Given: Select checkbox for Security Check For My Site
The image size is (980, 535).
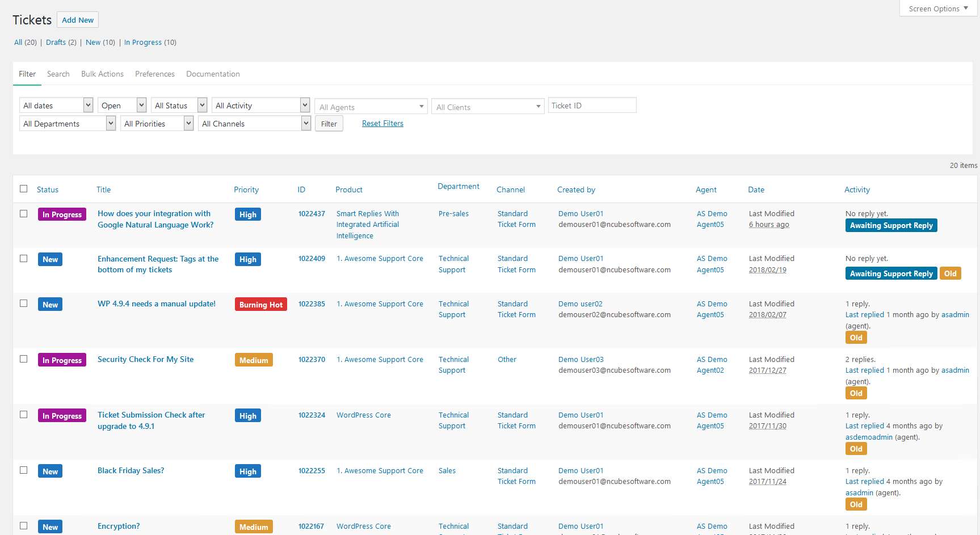Looking at the screenshot, I should (x=24, y=359).
